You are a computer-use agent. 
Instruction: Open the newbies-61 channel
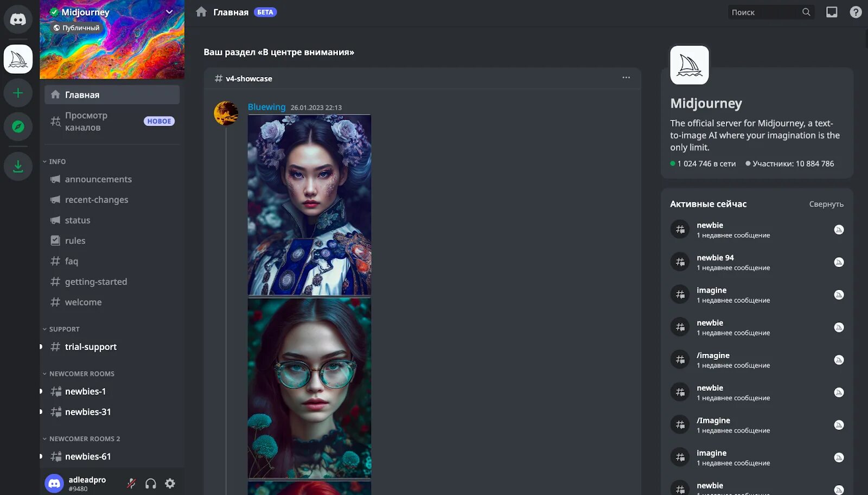(x=112, y=456)
